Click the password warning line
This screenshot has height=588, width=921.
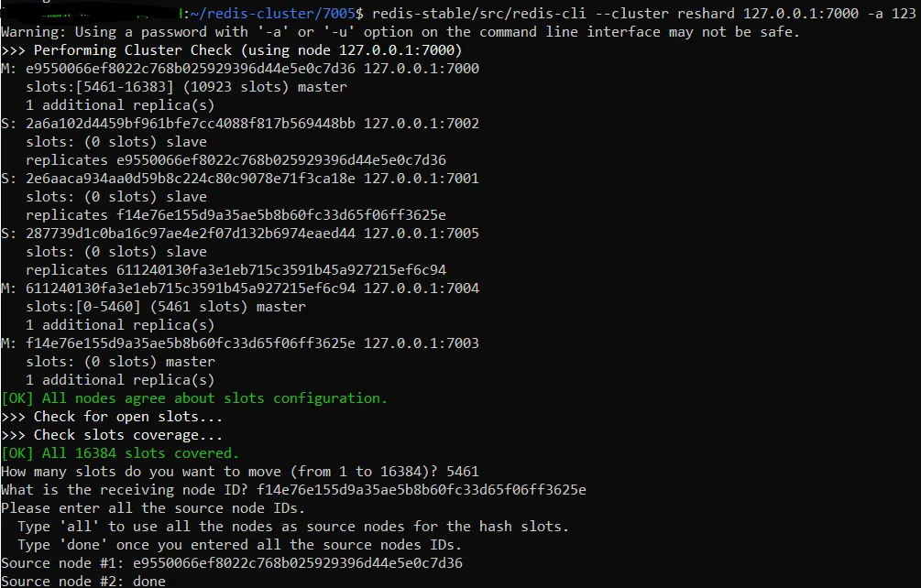[400, 32]
